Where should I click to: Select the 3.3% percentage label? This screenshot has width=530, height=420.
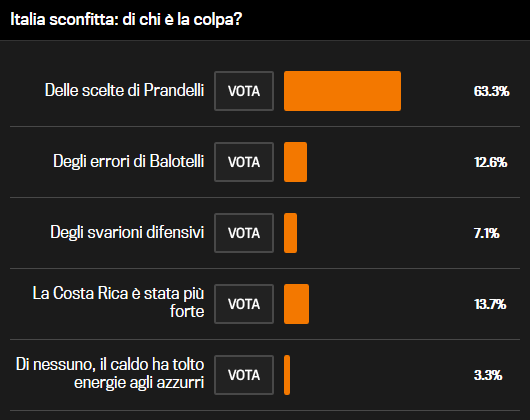click(488, 375)
